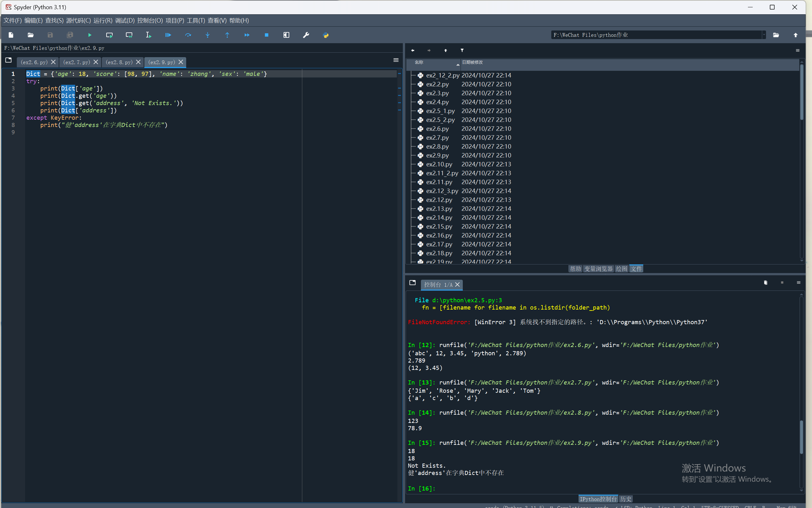Switch to ex2.6.py editor tab

click(34, 62)
